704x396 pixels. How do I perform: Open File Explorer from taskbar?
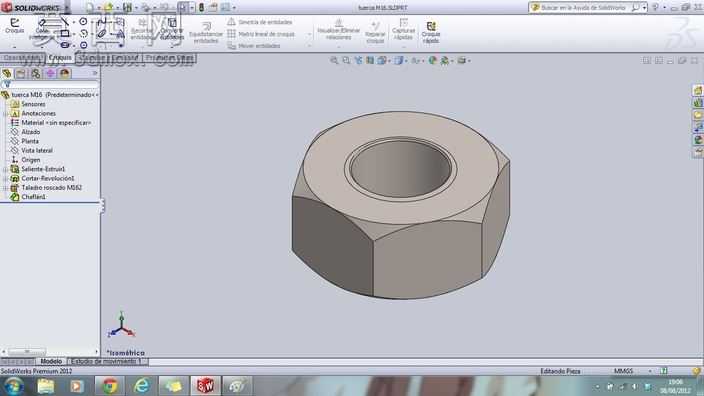(45, 386)
